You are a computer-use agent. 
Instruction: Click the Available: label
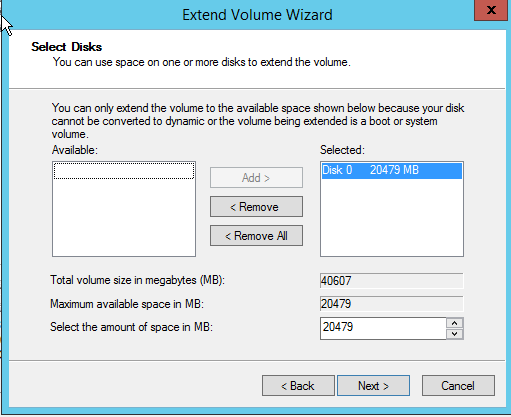click(75, 150)
